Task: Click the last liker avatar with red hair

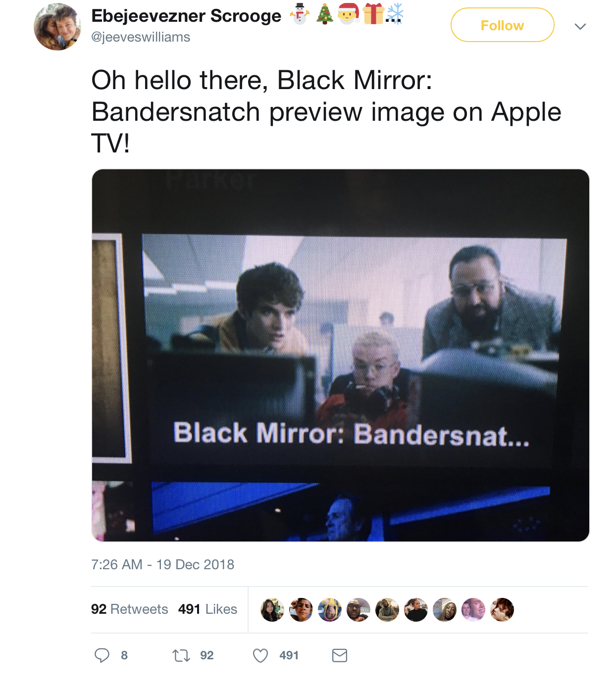Action: [502, 610]
